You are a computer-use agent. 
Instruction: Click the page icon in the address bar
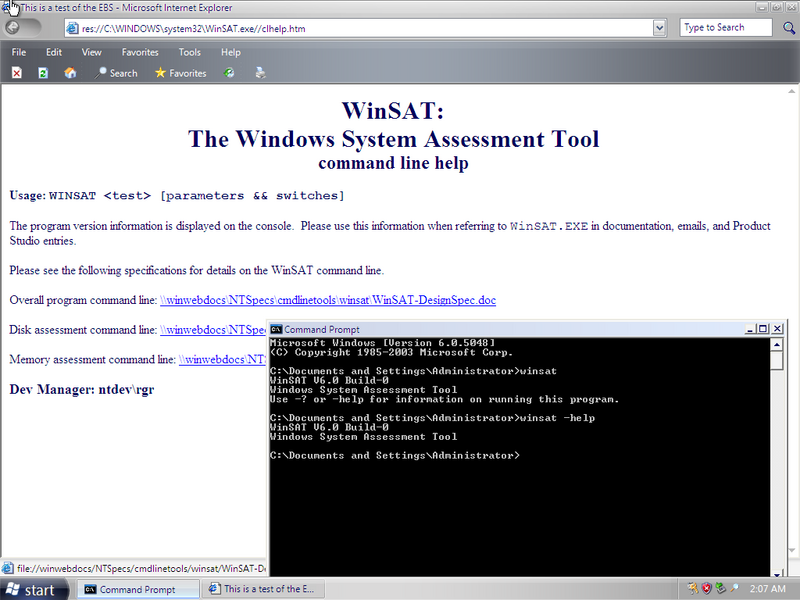(73, 29)
